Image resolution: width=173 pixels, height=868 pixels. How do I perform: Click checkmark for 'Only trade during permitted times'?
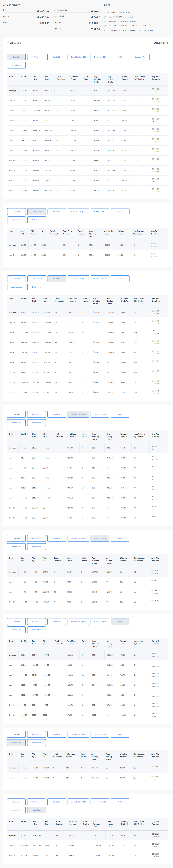click(105, 21)
